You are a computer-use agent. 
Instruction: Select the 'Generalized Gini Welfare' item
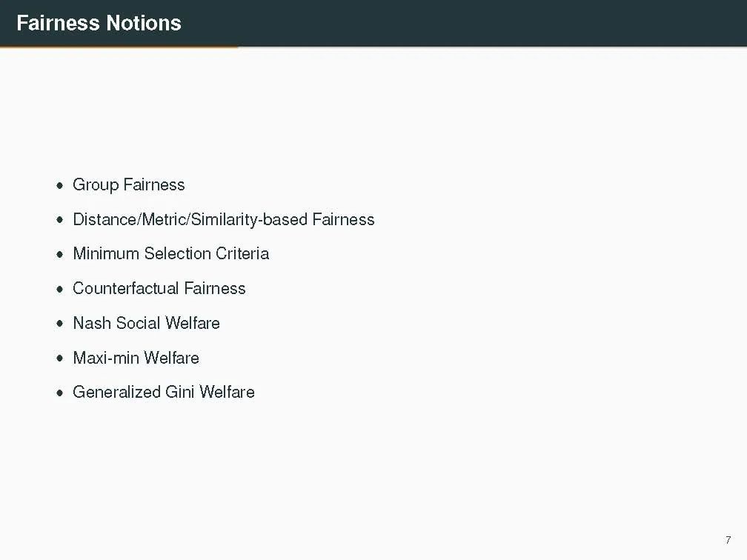(x=163, y=392)
